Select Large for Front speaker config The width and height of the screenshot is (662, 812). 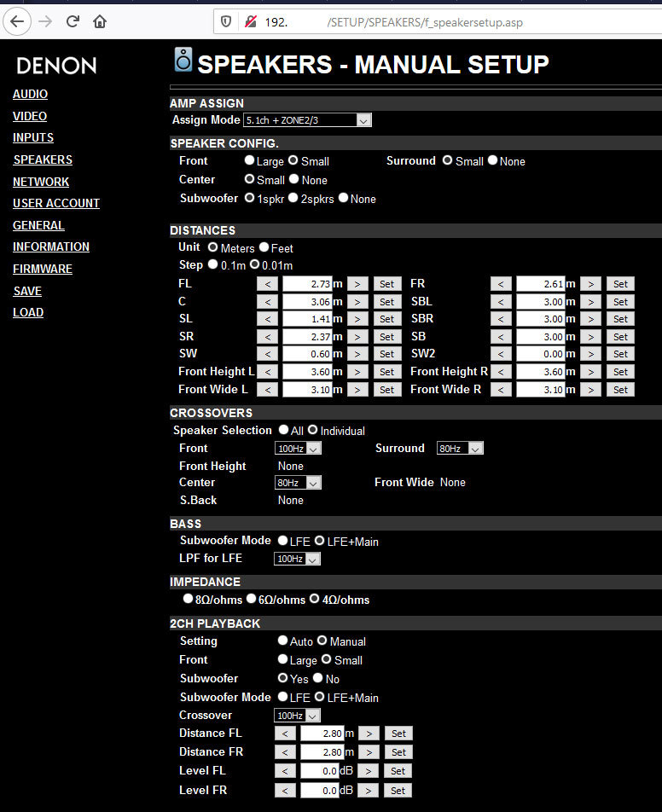(x=250, y=160)
